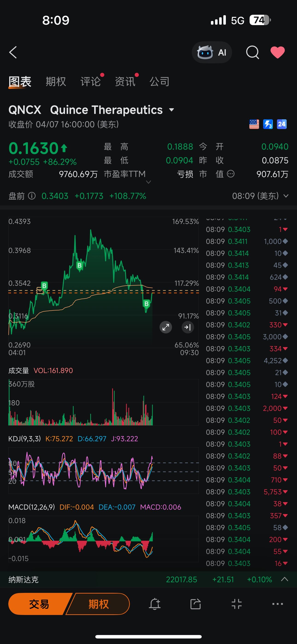Add price alert with bell icon

coord(155,604)
